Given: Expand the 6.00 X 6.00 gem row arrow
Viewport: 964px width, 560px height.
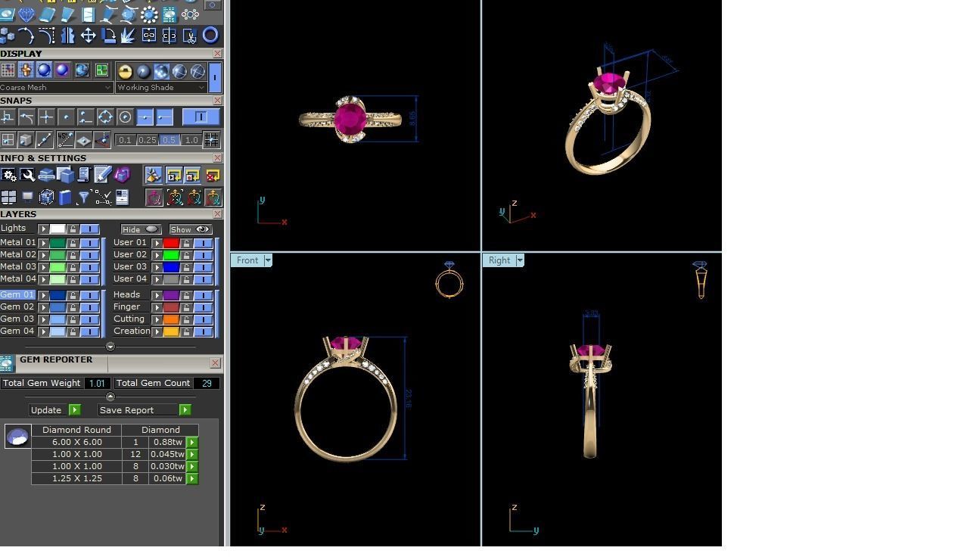Looking at the screenshot, I should (x=192, y=442).
